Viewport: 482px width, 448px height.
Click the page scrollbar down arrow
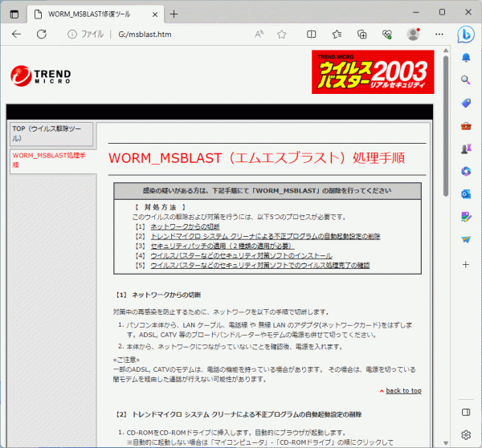446,442
